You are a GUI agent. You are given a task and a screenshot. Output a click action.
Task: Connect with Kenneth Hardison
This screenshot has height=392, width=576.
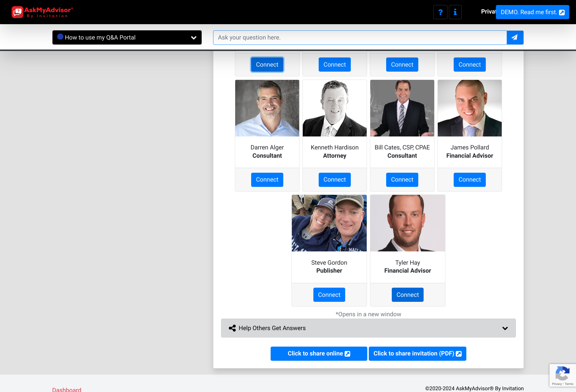coord(335,179)
